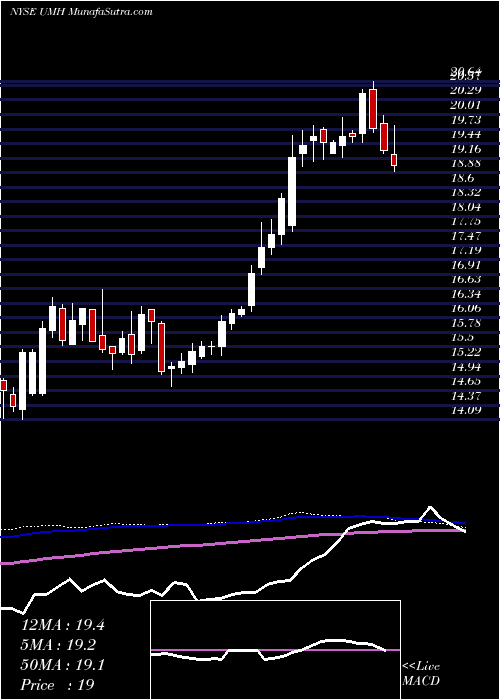500x700 pixels.
Task: Click the tall white candle reaching 19.16
Action: tap(292, 191)
